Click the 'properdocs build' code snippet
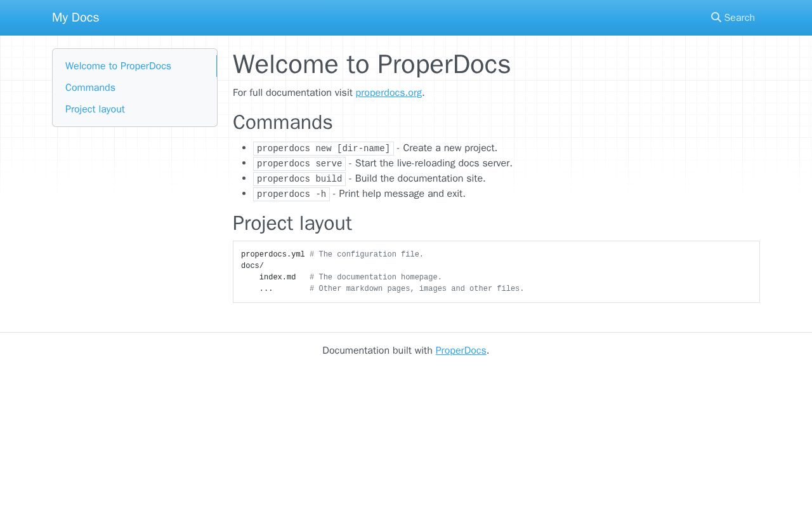Screen dimensions: 812x508 (299, 179)
